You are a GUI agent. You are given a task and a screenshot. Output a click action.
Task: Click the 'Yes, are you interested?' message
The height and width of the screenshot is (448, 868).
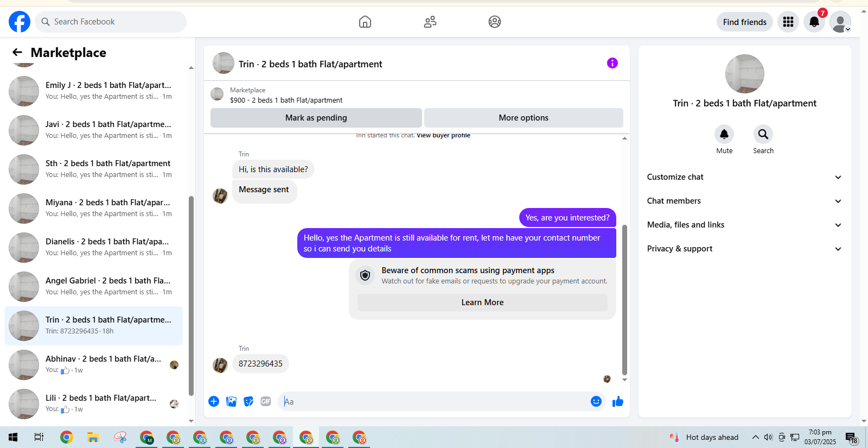tap(567, 218)
